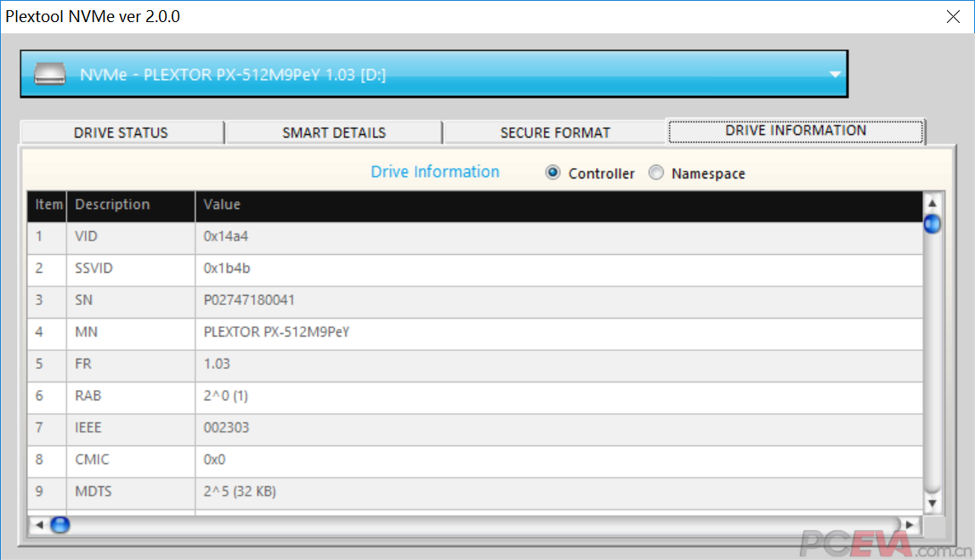Click the MN description cell

pos(131,332)
